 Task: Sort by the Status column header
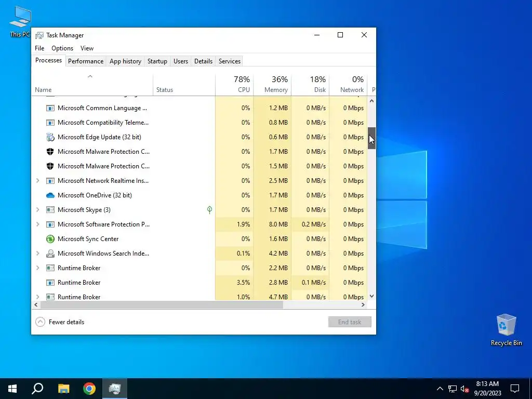184,85
